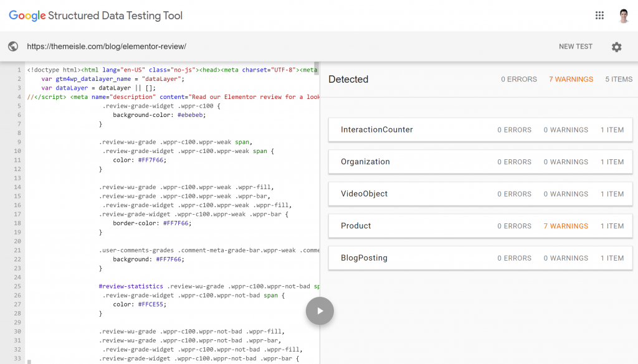Click code line 1 doctype text
This screenshot has height=364, width=638.
pyautogui.click(x=50, y=70)
